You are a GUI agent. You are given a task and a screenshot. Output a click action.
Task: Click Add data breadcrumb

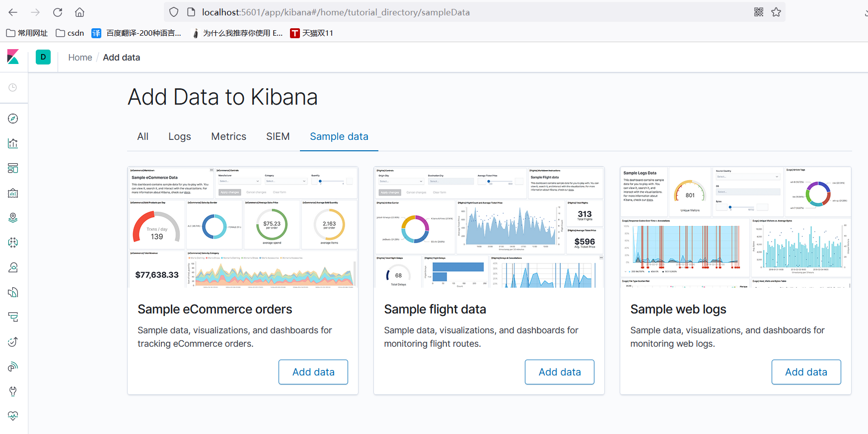[x=122, y=58]
